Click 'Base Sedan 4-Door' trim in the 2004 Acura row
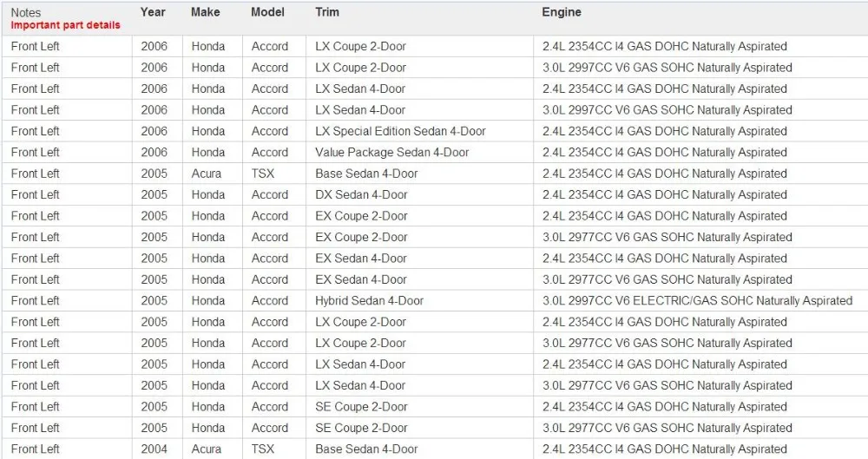Screen dimensions: 868x459 pyautogui.click(x=366, y=449)
